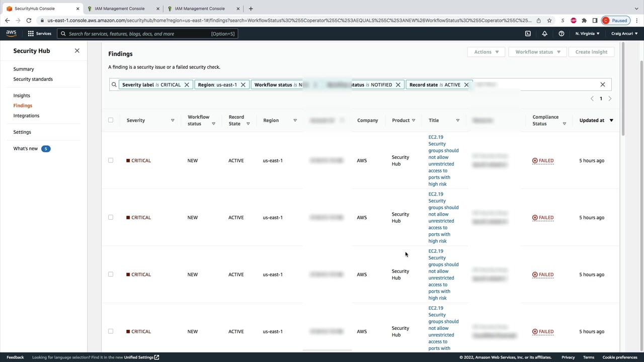Open What's new in the sidebar
The height and width of the screenshot is (362, 644).
click(x=26, y=149)
